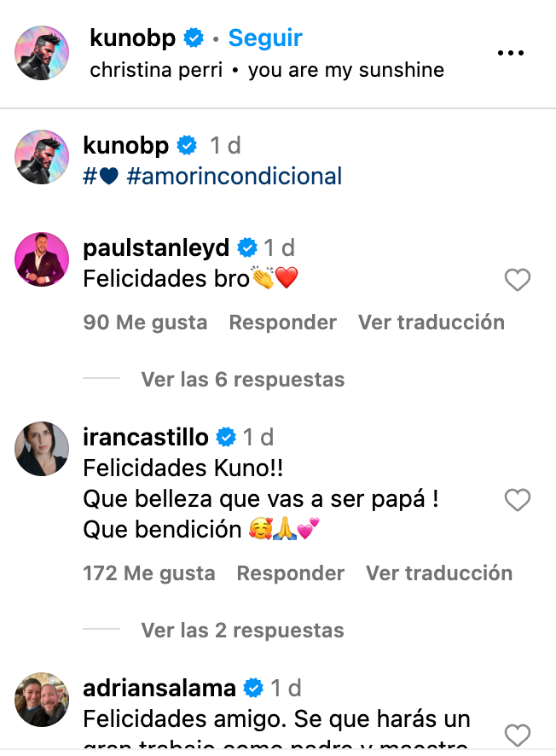Open paulstanleyd's profile picture
Viewport: 556px width, 756px height.
(x=42, y=259)
